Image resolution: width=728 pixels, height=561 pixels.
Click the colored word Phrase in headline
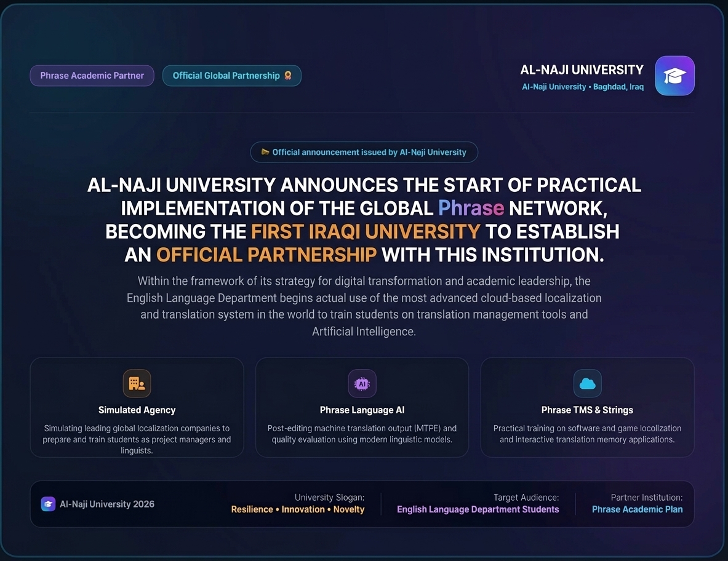[x=471, y=209]
